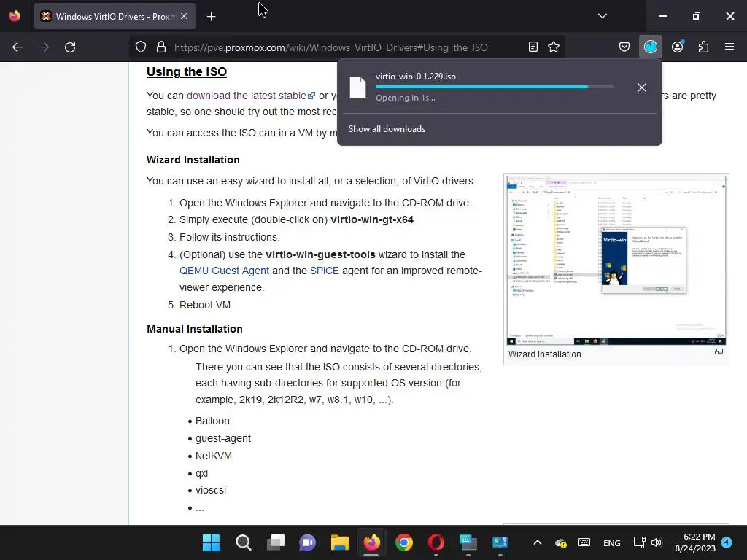Expand the list all tabs chevron
747x560 pixels.
click(602, 16)
